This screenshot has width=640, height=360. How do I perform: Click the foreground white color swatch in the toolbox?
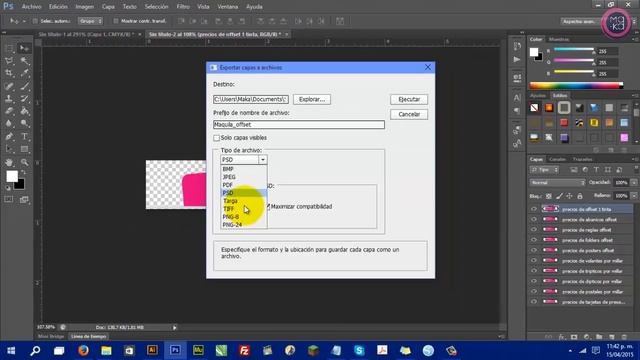[11, 176]
